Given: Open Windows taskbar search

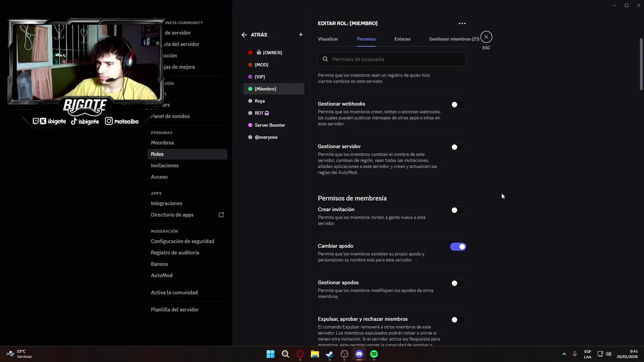Looking at the screenshot, I should (285, 354).
